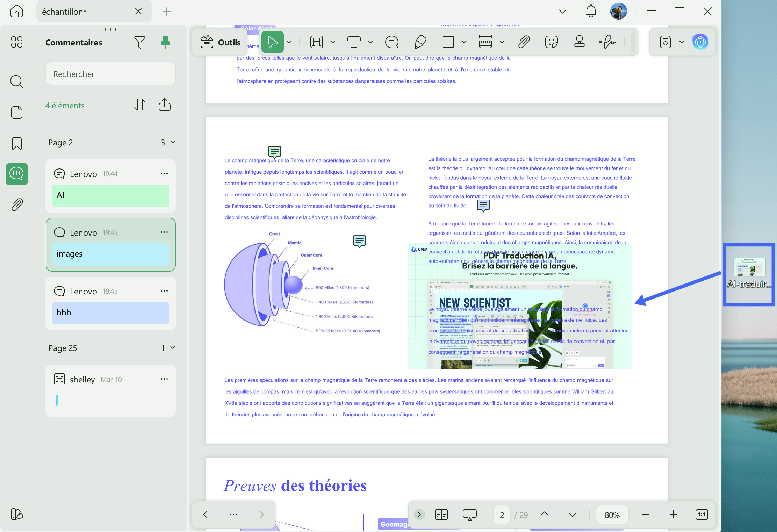This screenshot has height=532, width=777.
Task: Open a new tab with plus
Action: pos(167,12)
